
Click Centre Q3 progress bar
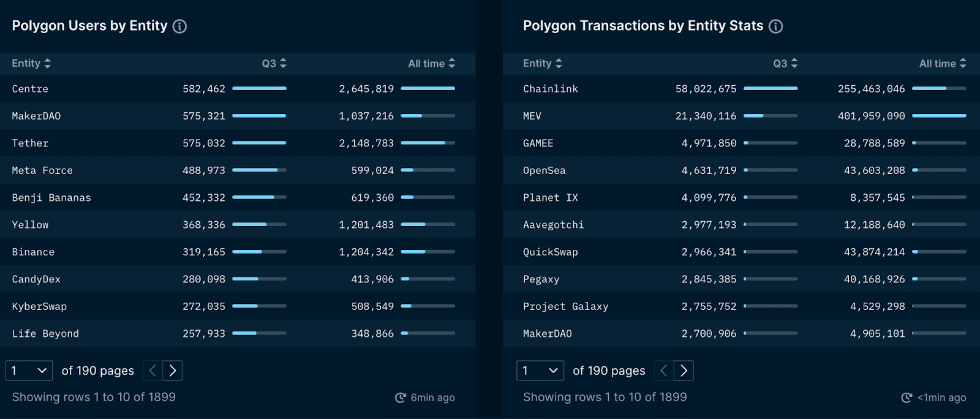259,88
